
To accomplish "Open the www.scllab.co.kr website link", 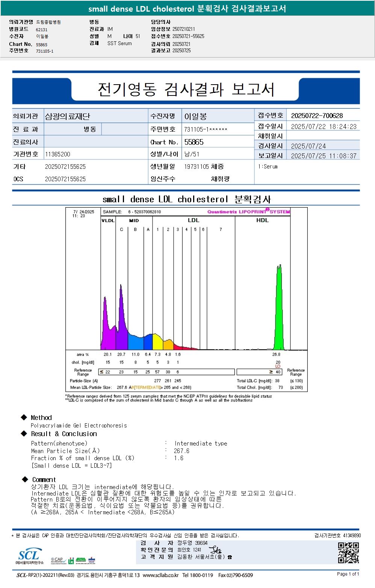I will (x=161, y=575).
